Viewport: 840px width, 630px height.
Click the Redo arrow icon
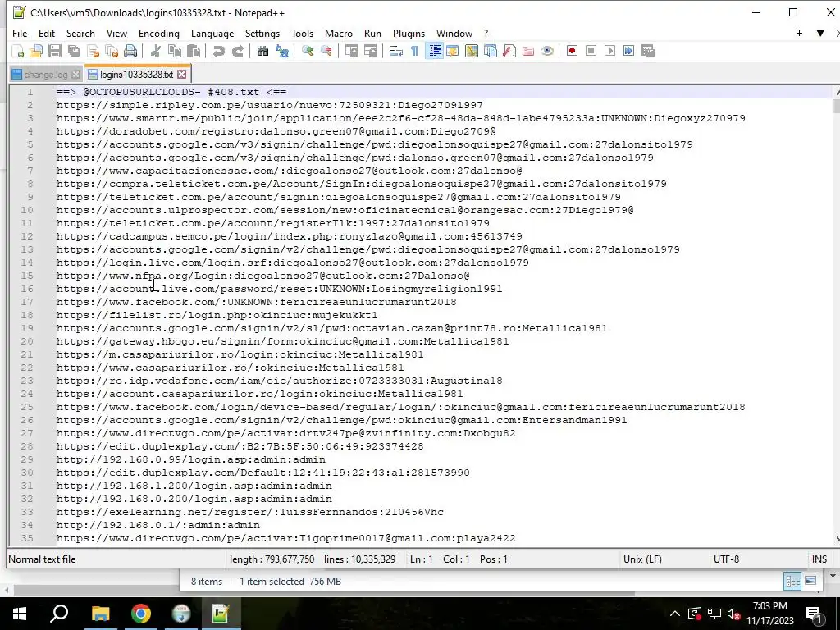[x=237, y=51]
